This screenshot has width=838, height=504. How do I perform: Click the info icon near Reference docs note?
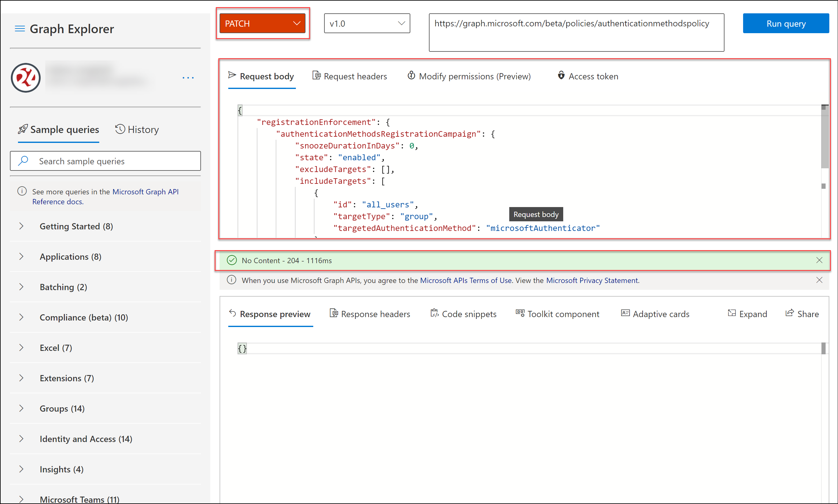[x=22, y=191]
